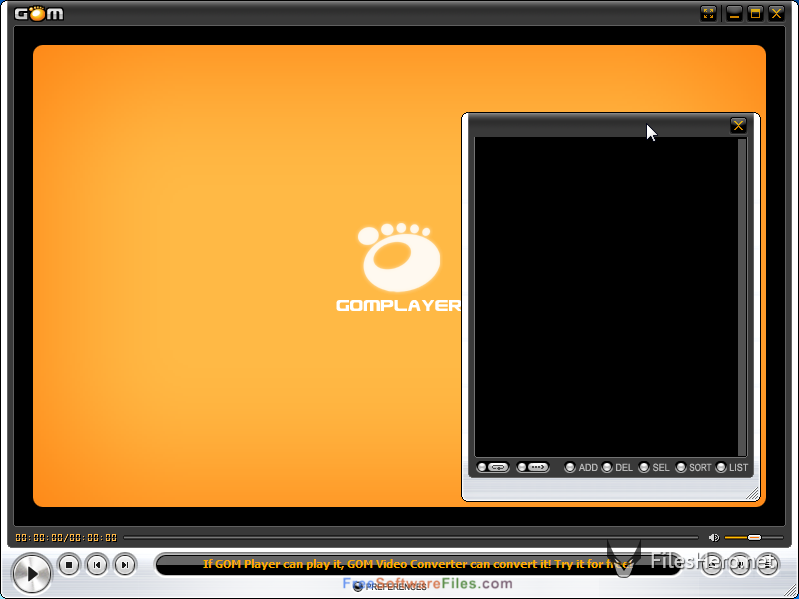Adjust the volume slider
This screenshot has width=799, height=599.
tap(754, 537)
